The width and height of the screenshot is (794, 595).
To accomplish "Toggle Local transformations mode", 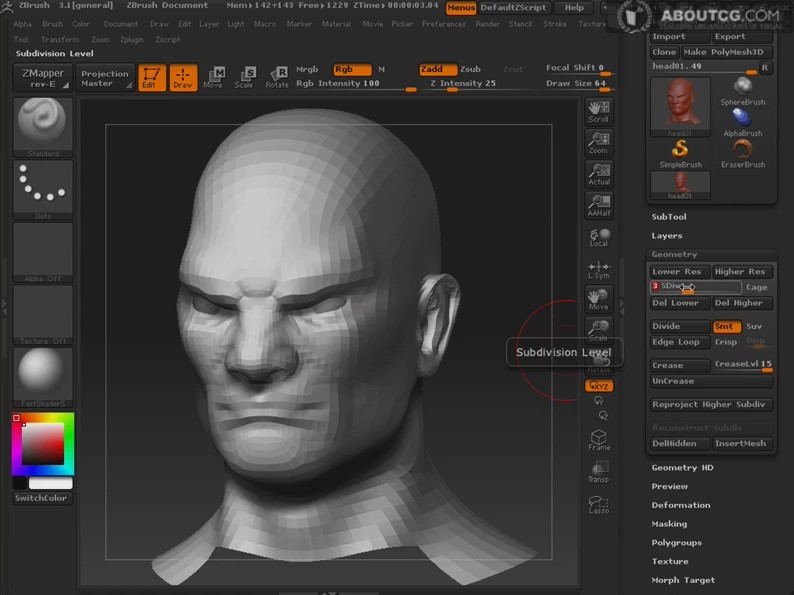I will click(x=599, y=237).
